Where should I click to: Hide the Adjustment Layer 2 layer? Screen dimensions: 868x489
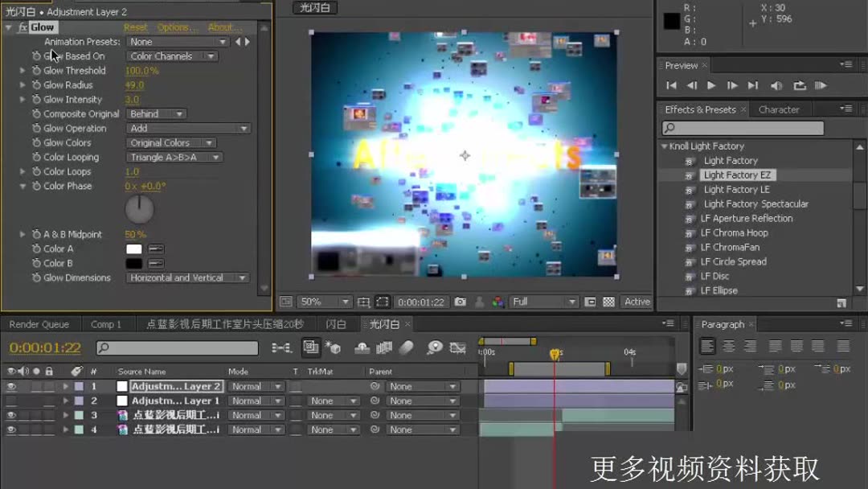pyautogui.click(x=10, y=385)
